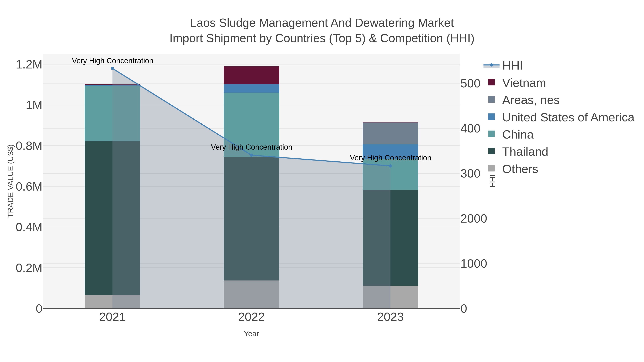Click the United States of America legend swatch

click(x=492, y=117)
